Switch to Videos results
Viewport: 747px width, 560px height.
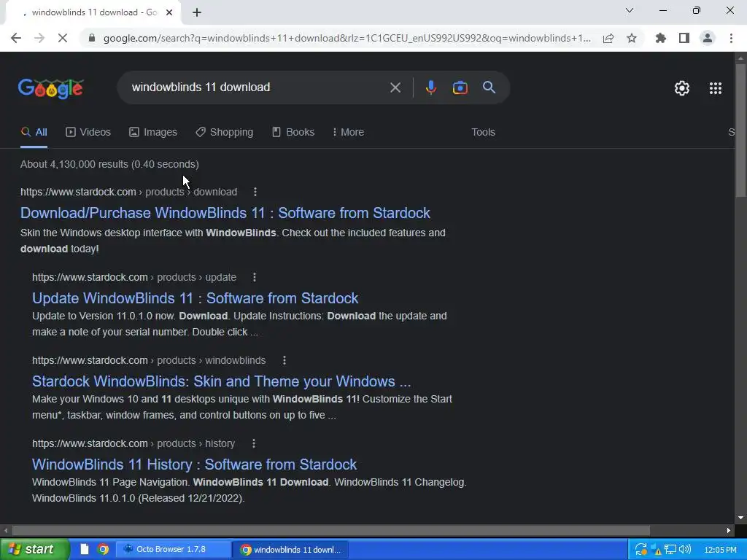tap(88, 133)
